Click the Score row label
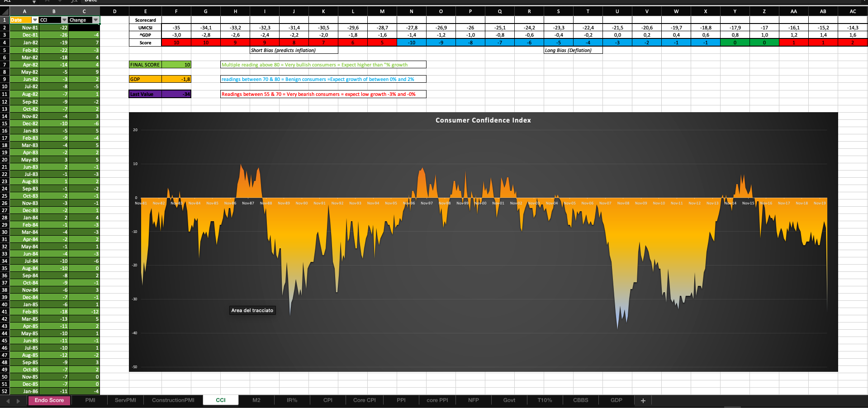Viewport: 868px width, 408px height. (145, 43)
